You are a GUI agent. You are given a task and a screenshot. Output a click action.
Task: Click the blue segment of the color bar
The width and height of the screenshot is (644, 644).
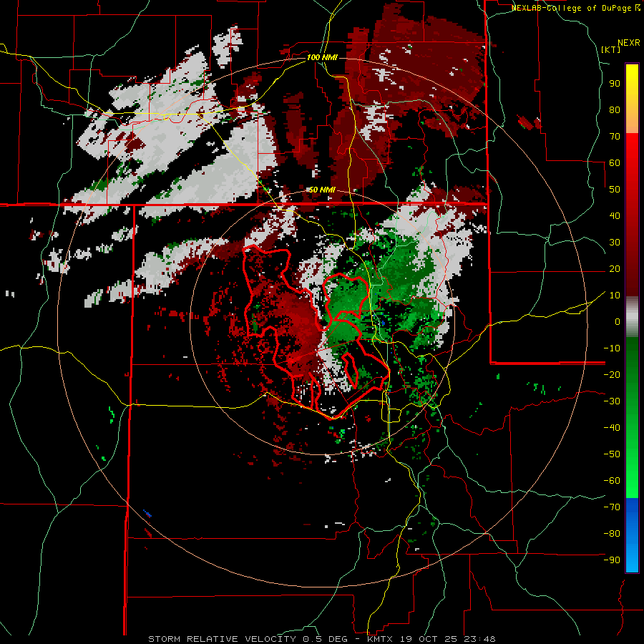tap(632, 535)
